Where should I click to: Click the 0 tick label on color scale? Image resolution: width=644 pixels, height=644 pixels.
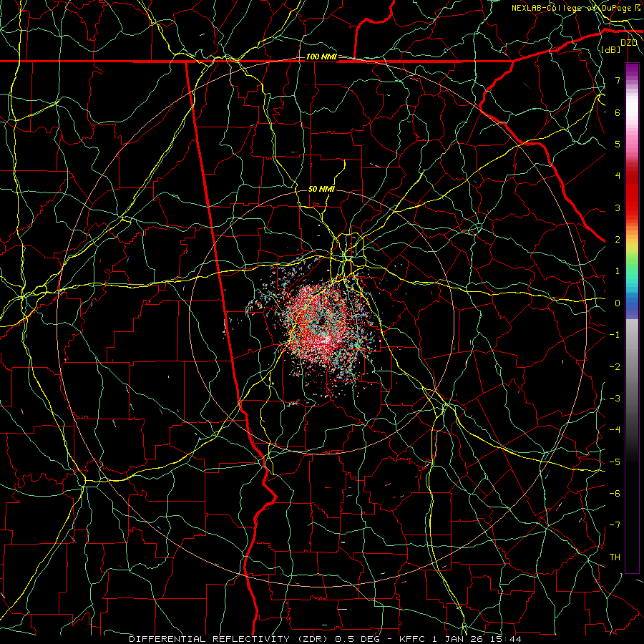click(x=618, y=303)
